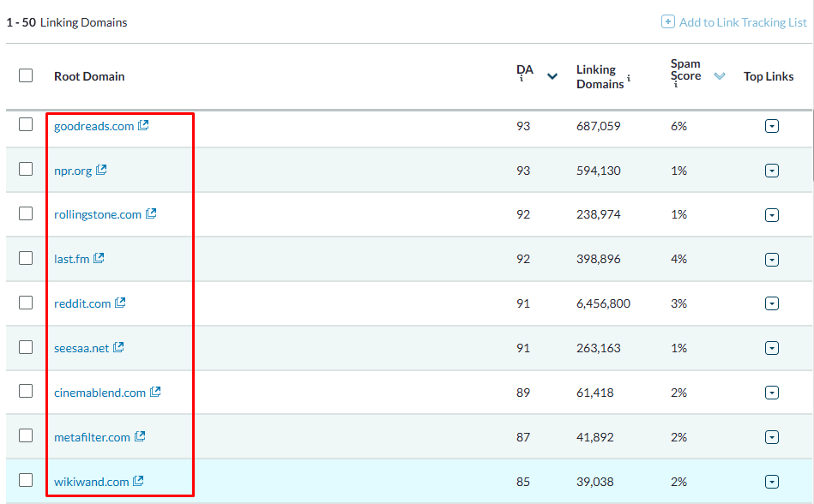
Task: Expand Top Links for metafilter.com row
Action: pyautogui.click(x=771, y=437)
